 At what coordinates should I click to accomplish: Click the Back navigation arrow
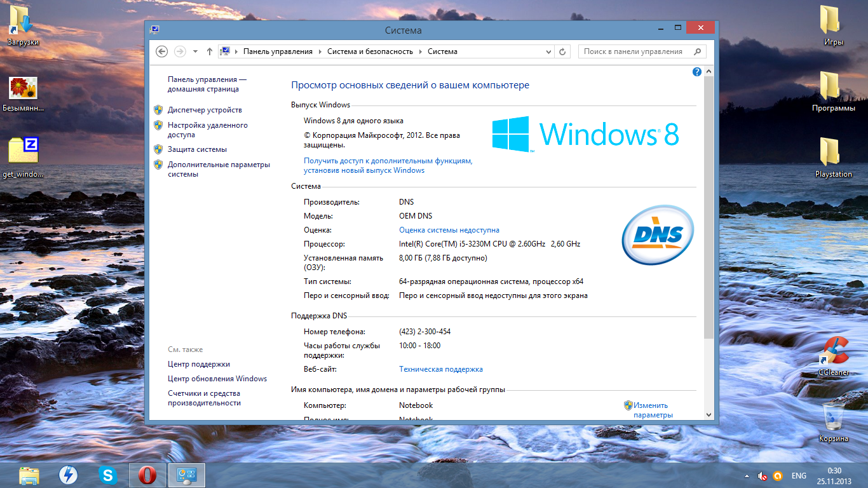(161, 51)
